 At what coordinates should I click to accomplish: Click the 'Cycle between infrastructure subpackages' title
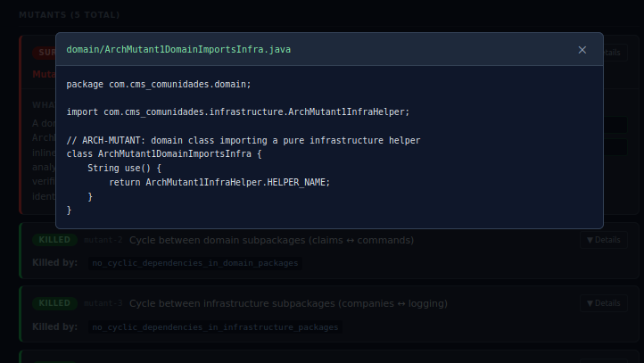[288, 303]
